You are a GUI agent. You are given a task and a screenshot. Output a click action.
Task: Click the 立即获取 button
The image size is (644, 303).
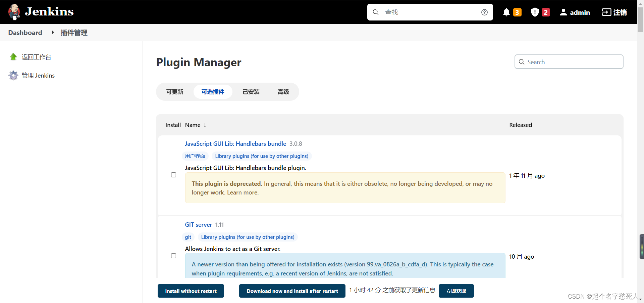tap(456, 291)
